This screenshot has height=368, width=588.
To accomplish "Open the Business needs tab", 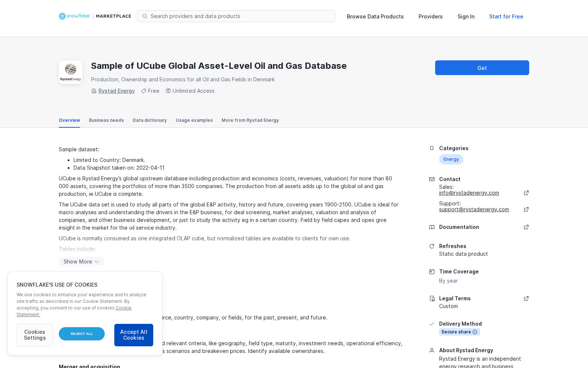I will click(106, 120).
